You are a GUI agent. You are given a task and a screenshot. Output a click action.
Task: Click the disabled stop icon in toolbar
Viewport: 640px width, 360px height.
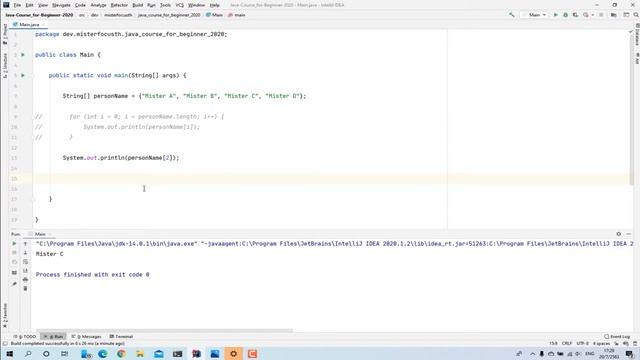click(x=601, y=15)
